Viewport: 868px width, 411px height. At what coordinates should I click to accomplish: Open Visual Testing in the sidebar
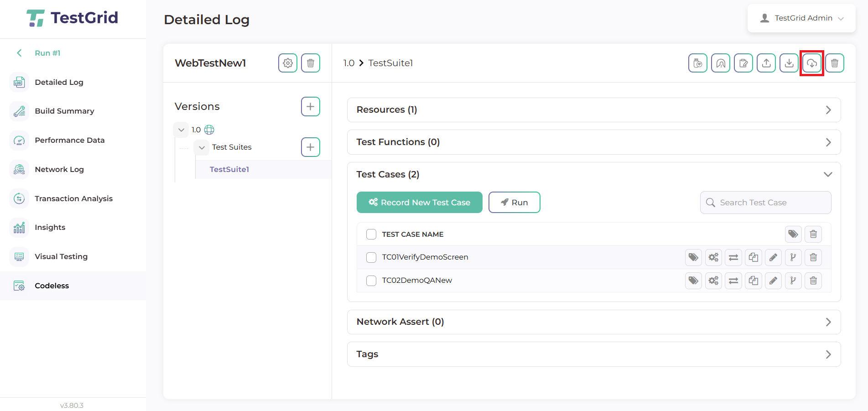[x=73, y=257]
